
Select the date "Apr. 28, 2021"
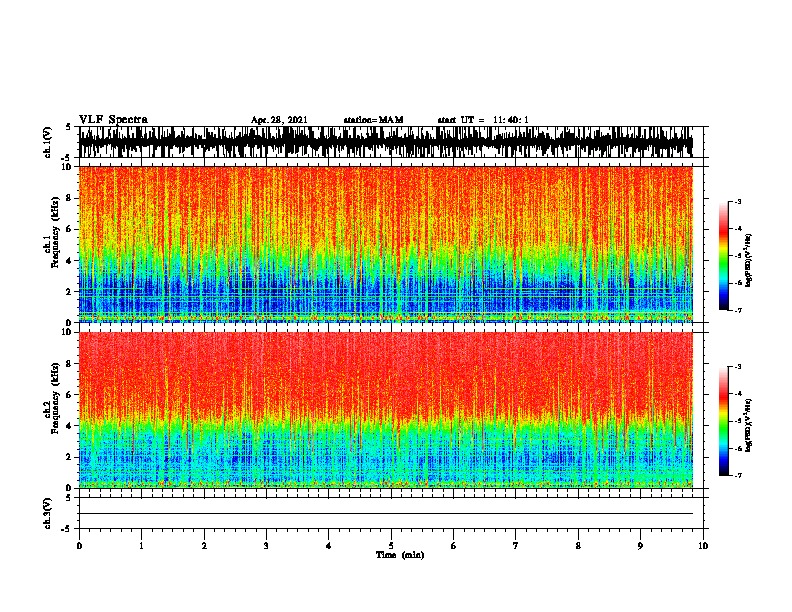pyautogui.click(x=279, y=120)
